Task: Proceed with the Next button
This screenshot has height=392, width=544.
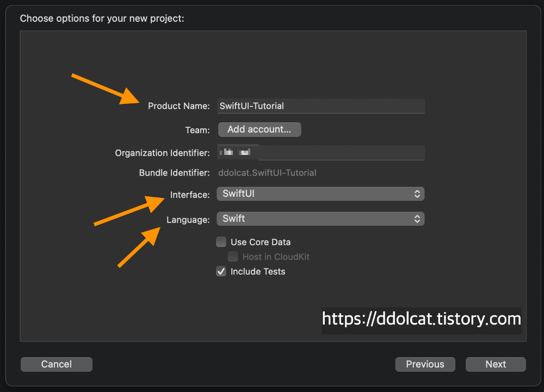Action: click(x=496, y=364)
